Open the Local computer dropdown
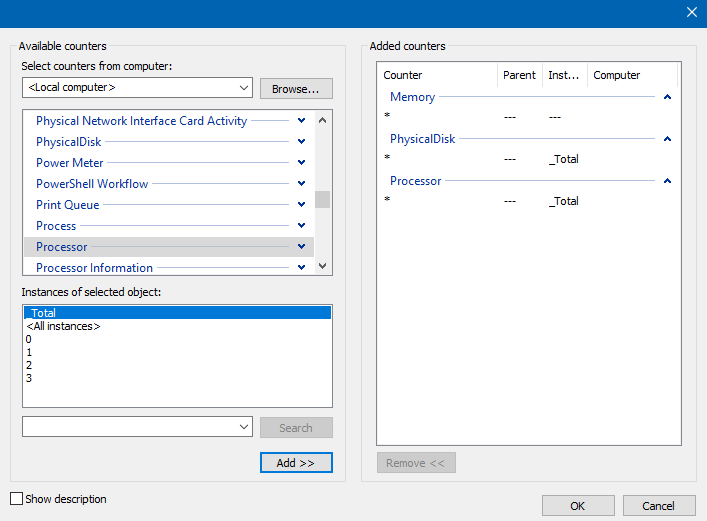The width and height of the screenshot is (707, 521). coord(137,88)
